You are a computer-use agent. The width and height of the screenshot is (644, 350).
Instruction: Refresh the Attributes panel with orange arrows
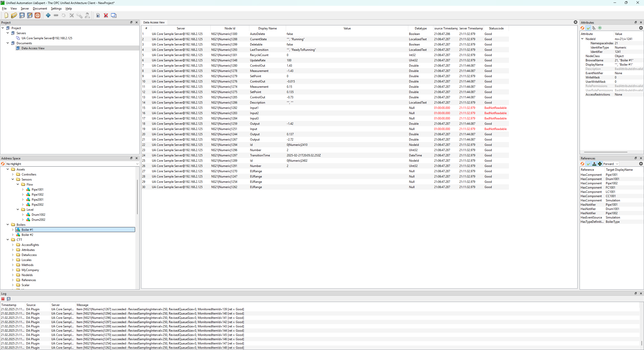(582, 28)
